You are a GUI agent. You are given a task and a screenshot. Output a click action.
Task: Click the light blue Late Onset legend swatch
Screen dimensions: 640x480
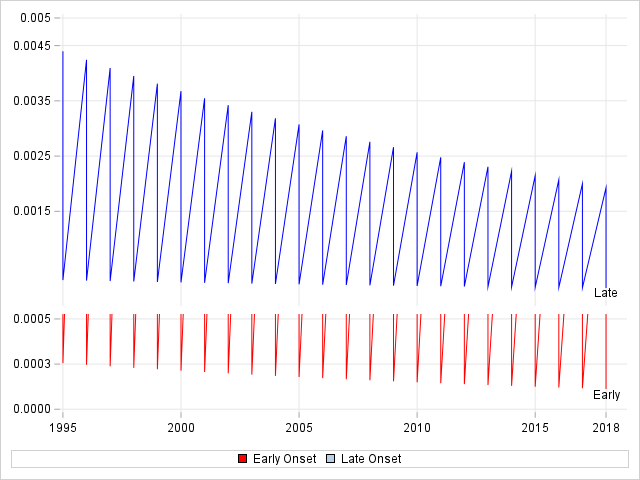tap(331, 459)
